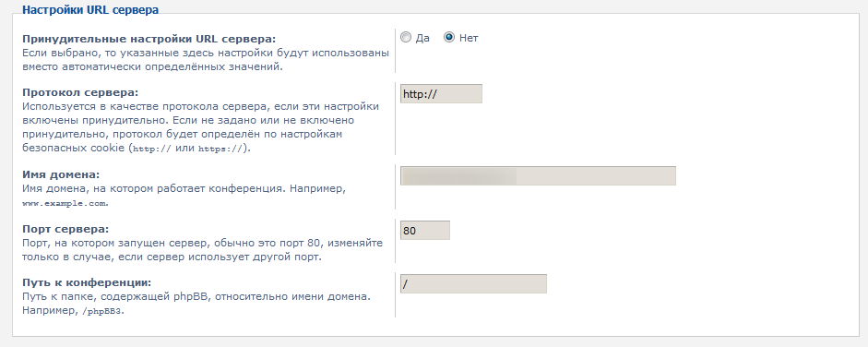The height and width of the screenshot is (347, 868).
Task: Click the "Настройки URL сервера" section heading
Action: 90,10
